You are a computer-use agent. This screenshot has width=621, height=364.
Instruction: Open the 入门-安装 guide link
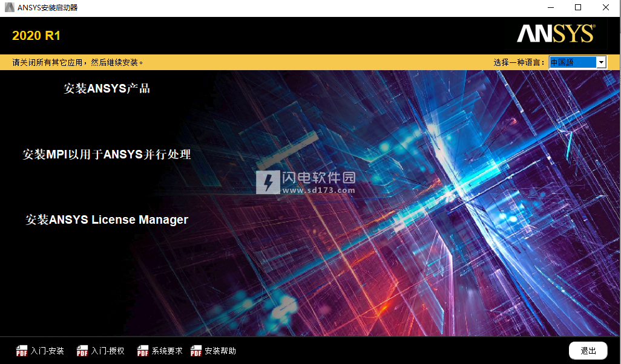[47, 351]
